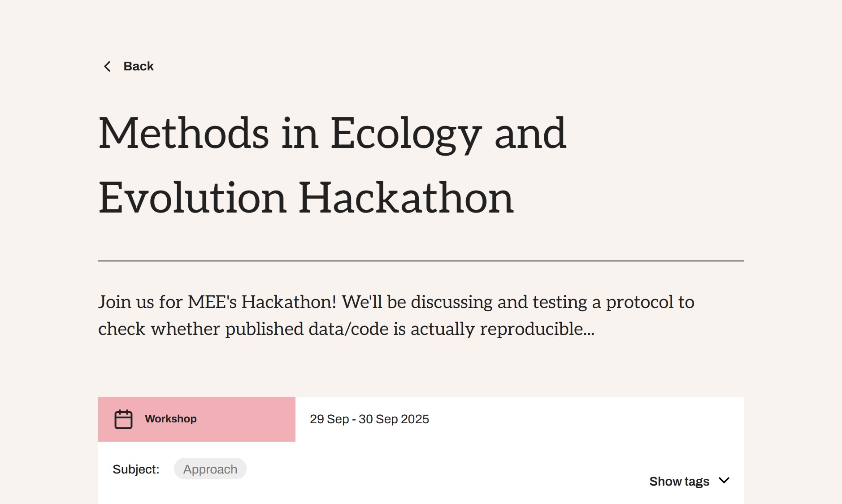The height and width of the screenshot is (504, 842).
Task: Click the word "Evolution" in the heading
Action: [192, 198]
